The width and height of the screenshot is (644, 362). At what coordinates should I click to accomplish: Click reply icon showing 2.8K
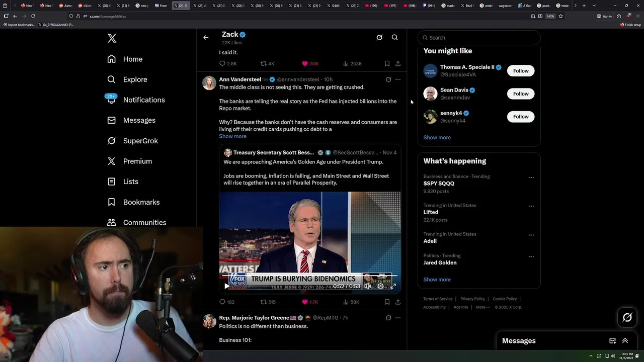point(228,64)
